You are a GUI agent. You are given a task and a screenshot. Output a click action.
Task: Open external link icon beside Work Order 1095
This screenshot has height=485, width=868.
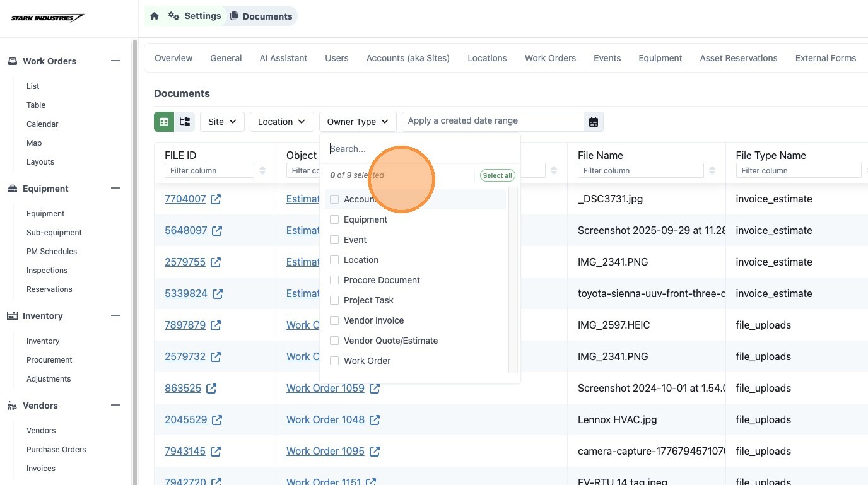(375, 452)
